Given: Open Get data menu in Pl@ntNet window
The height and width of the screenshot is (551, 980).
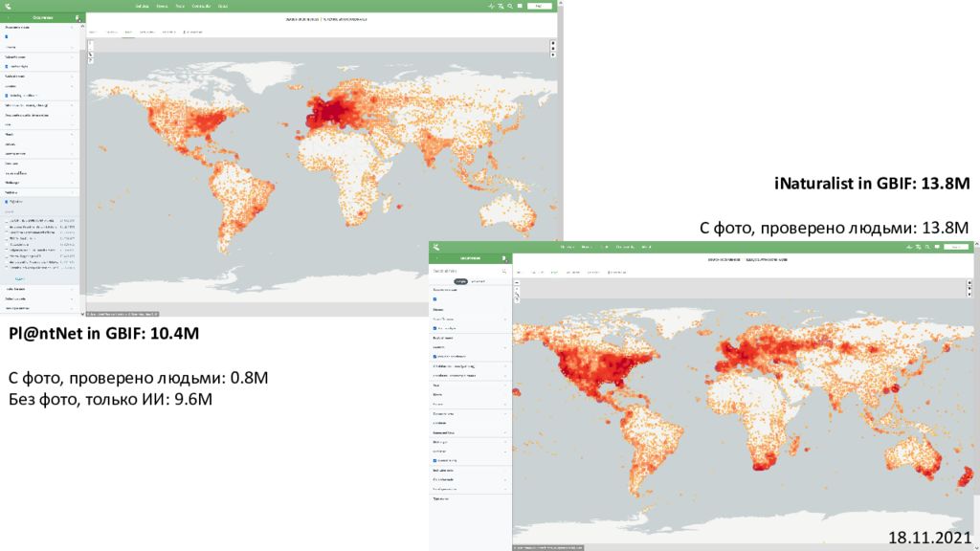Looking at the screenshot, I should (142, 7).
